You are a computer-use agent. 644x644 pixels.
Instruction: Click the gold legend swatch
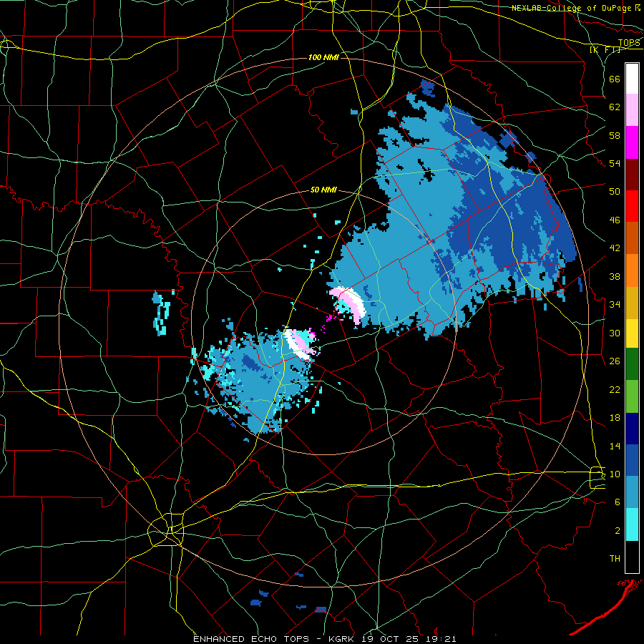tap(632, 303)
